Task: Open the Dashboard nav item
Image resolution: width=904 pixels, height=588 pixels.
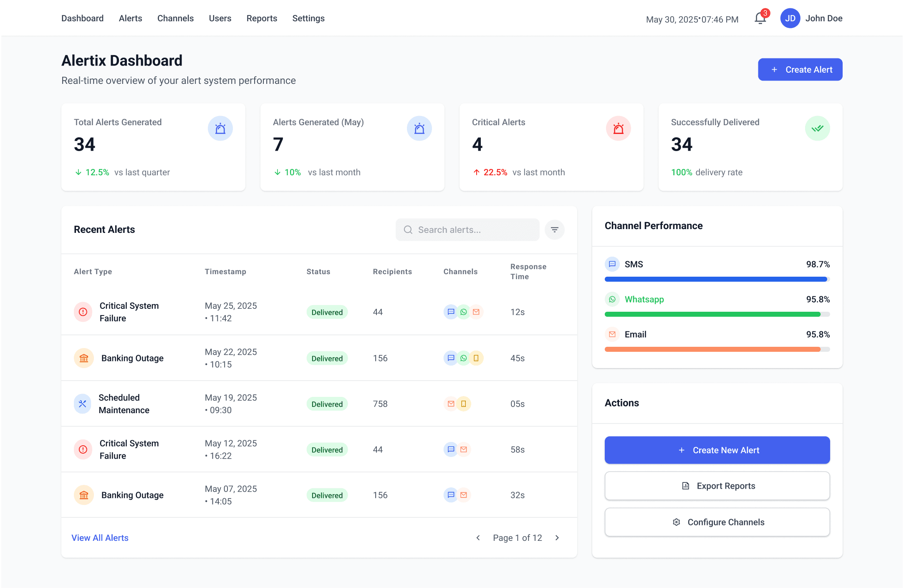Action: coord(83,18)
